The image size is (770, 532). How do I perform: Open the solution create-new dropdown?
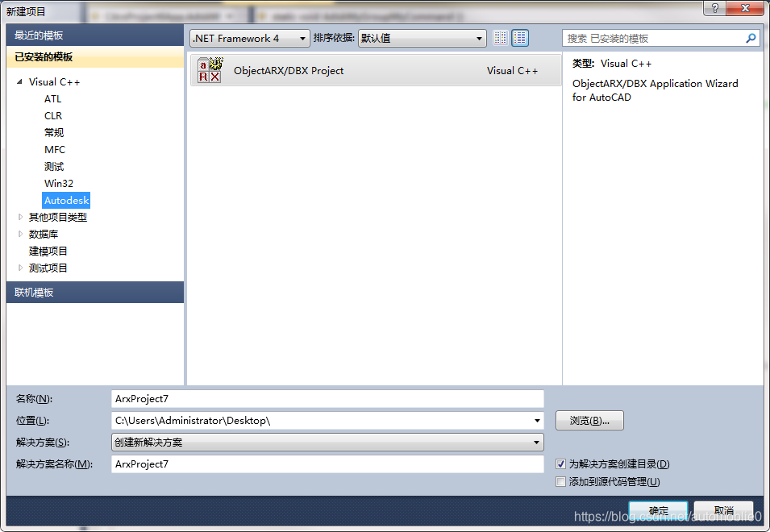tap(327, 443)
